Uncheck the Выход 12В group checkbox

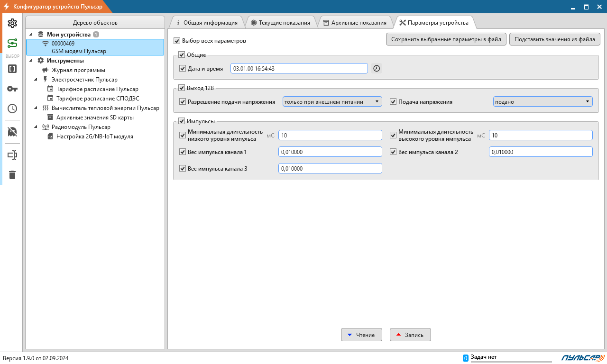[x=182, y=88]
